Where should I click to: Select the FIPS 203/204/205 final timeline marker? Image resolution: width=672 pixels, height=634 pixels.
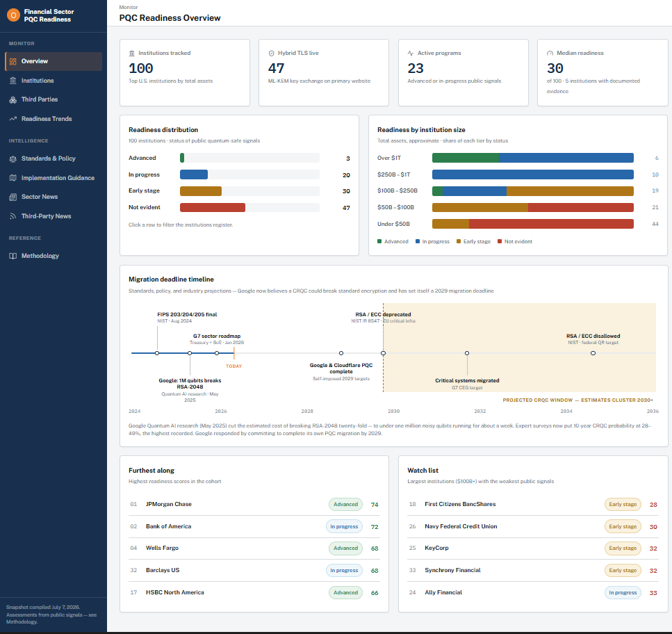click(x=157, y=353)
